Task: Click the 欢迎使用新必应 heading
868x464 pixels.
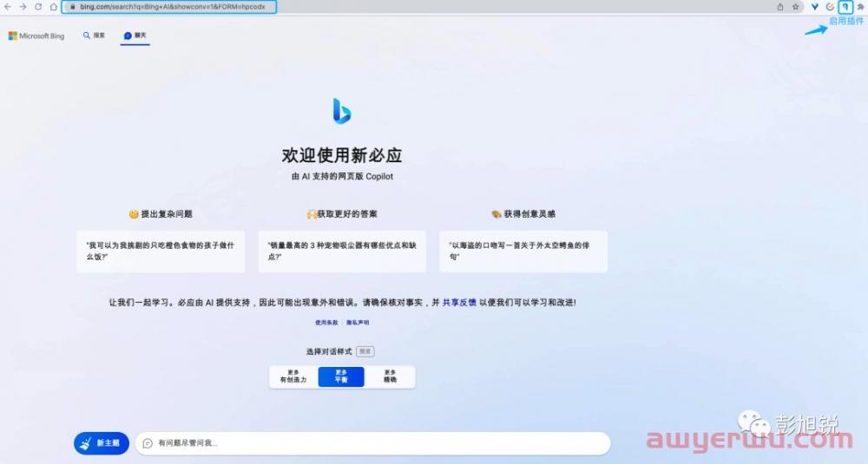Action: [x=341, y=155]
